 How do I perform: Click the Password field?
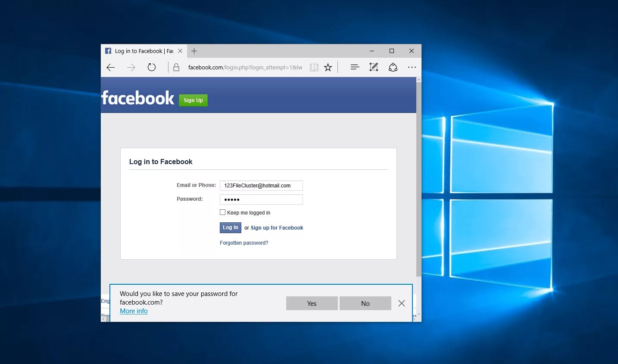click(261, 199)
